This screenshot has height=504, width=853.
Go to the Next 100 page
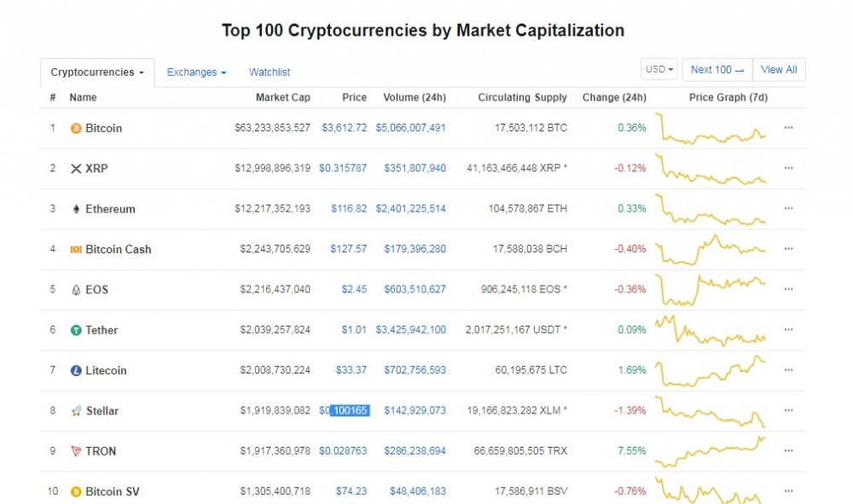click(x=717, y=70)
